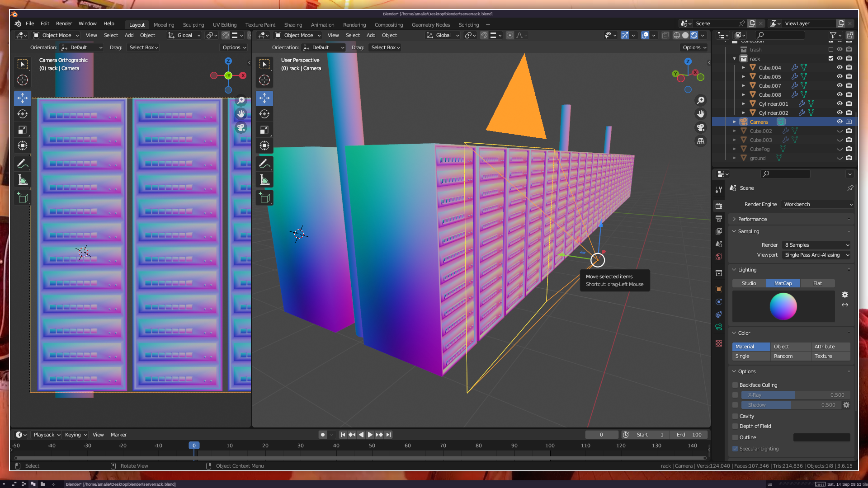Activate the Annotate tool in right viewport
Viewport: 868px width, 488px height.
click(264, 164)
